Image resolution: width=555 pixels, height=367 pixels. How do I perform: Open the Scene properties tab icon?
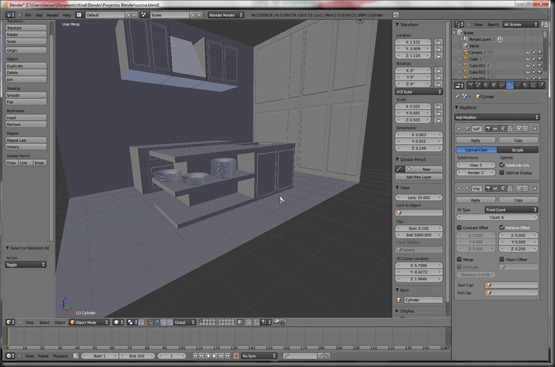(x=478, y=85)
